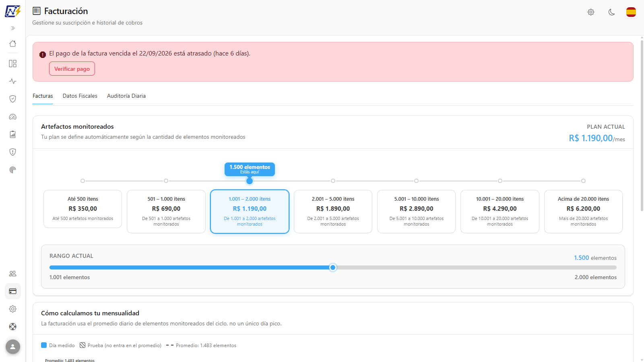The image size is (644, 362).
Task: Open the shield alert icon in the sidebar
Action: click(13, 152)
